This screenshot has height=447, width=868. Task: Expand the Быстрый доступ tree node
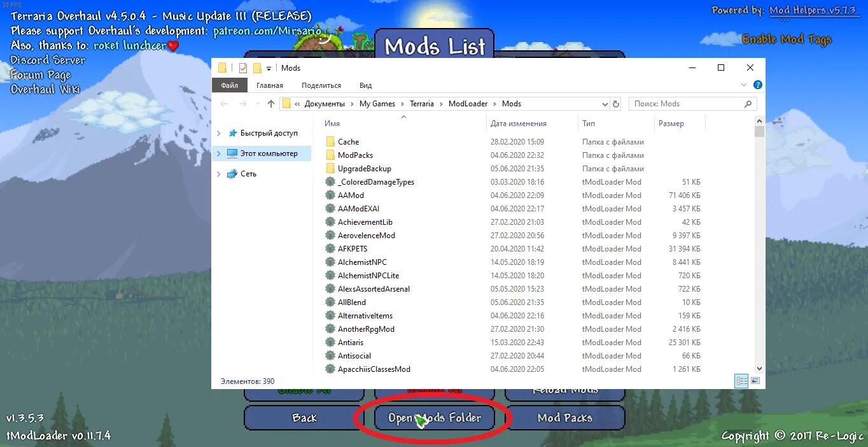[219, 133]
